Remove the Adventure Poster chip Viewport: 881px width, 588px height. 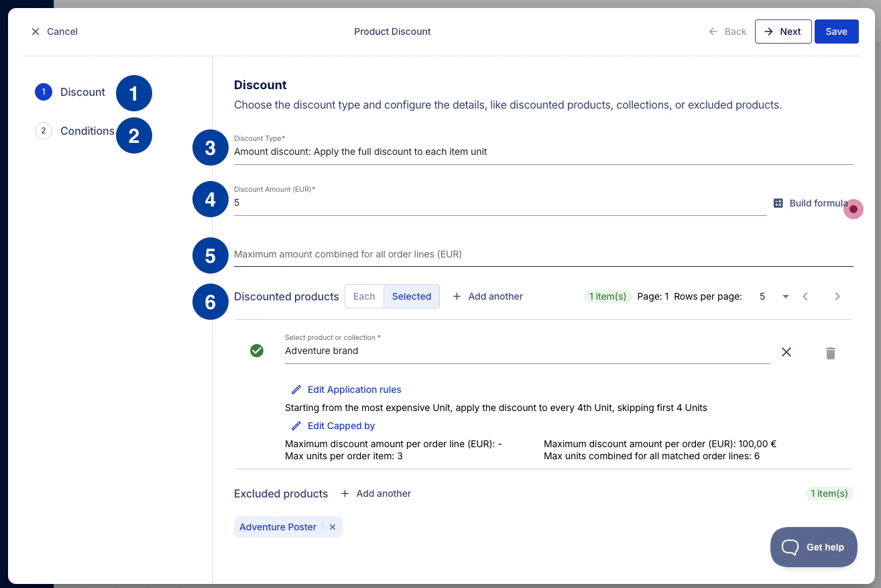pyautogui.click(x=333, y=527)
